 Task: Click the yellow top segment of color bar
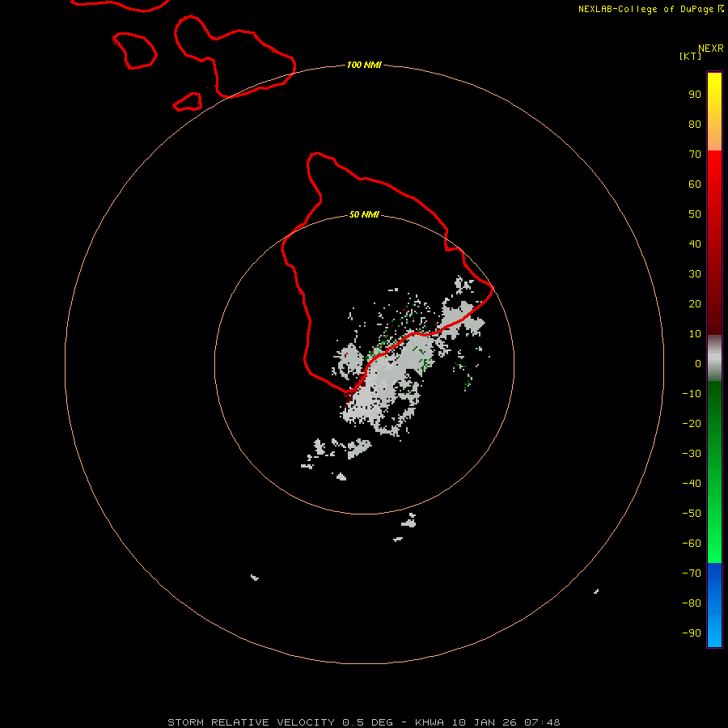(714, 112)
